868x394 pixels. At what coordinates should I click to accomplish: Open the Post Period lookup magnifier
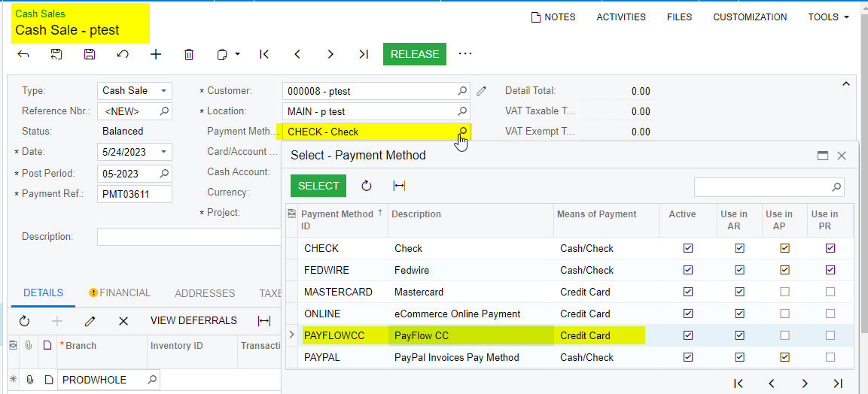(x=164, y=174)
